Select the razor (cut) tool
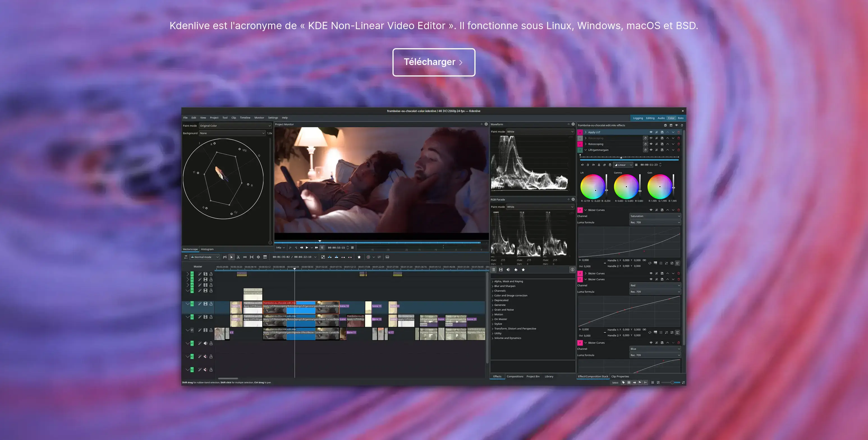 point(238,257)
